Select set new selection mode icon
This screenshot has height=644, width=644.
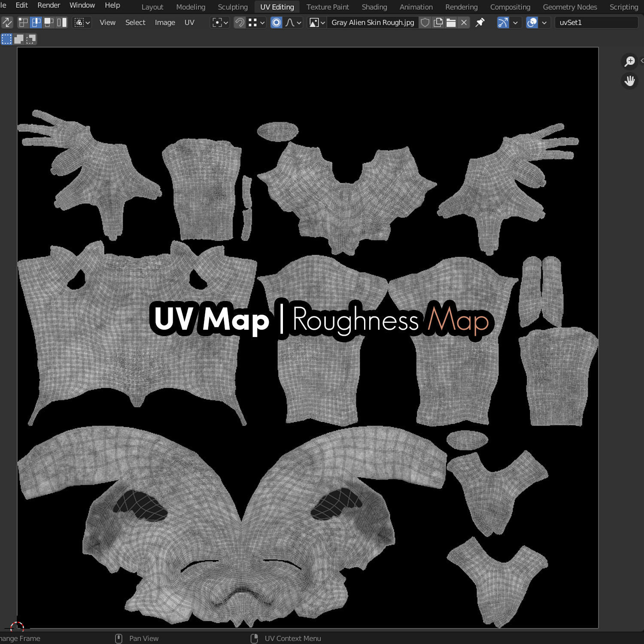[6, 39]
